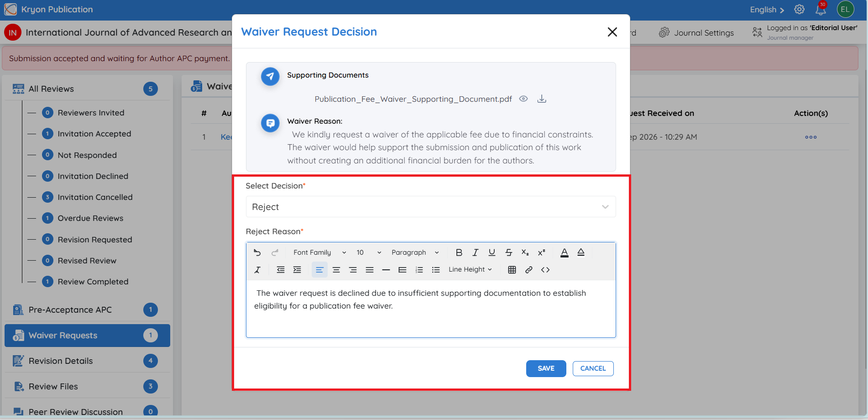868x420 pixels.
Task: Open the text color picker
Action: (x=565, y=252)
